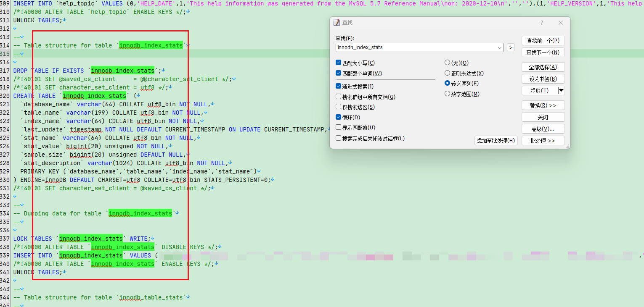Image resolution: width=644 pixels, height=307 pixels.
Task: Open the arrow menu next to 提取(T)
Action: pos(561,90)
